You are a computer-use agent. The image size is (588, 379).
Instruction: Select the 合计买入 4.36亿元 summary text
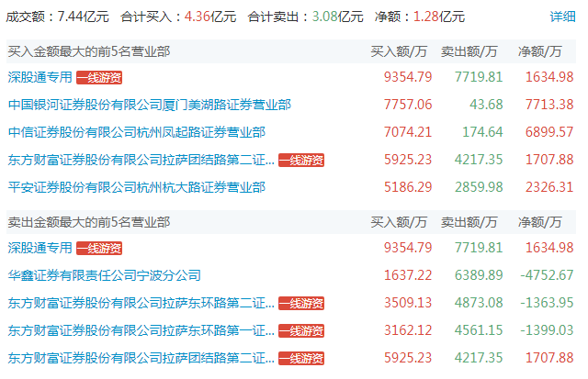pos(178,17)
